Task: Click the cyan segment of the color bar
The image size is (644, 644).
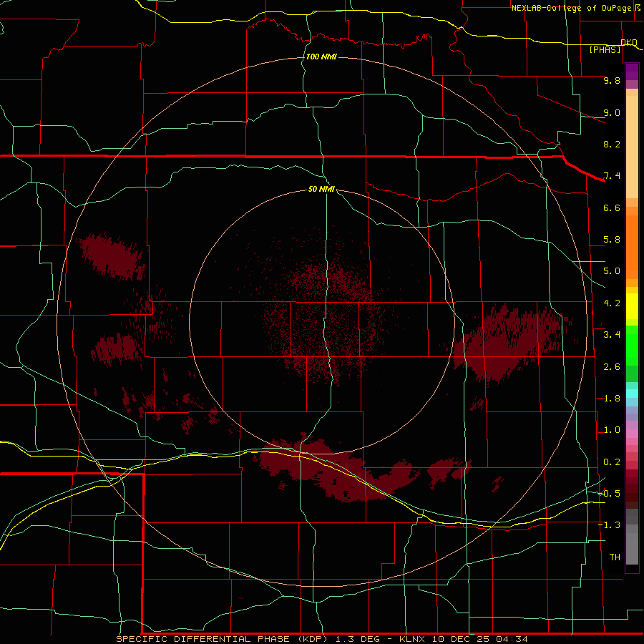Action: [x=632, y=394]
